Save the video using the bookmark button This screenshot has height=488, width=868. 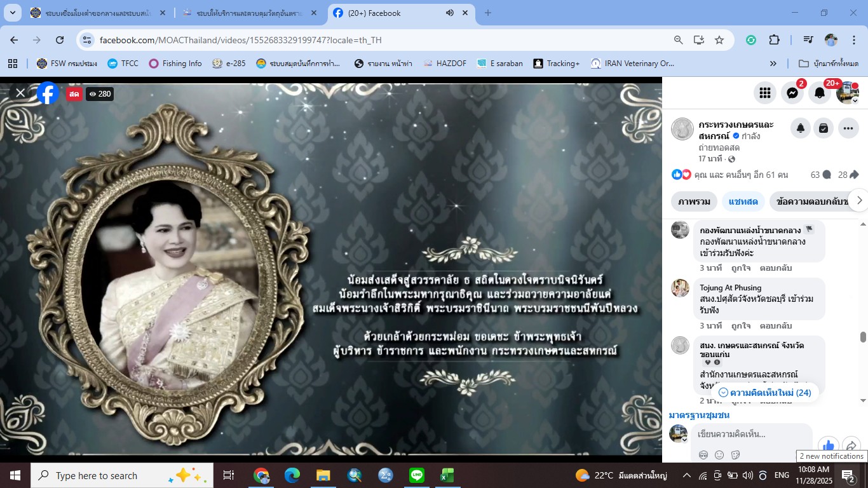[824, 128]
